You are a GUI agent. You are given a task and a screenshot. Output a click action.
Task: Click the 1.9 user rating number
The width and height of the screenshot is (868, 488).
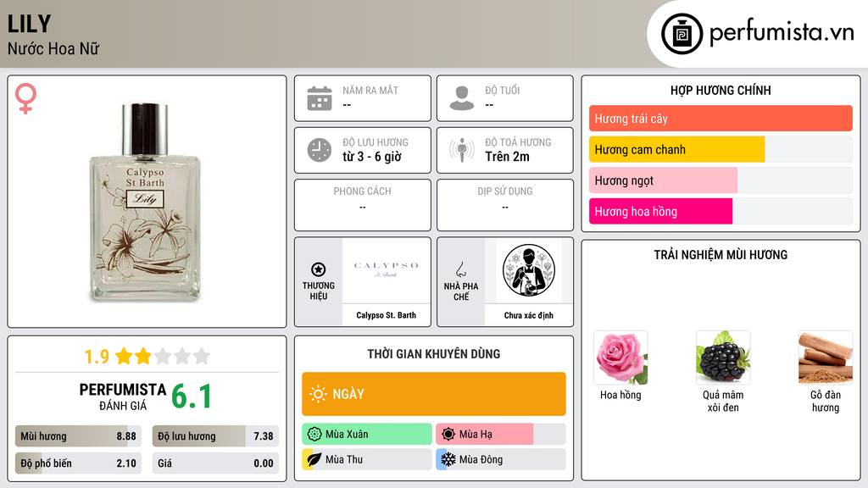tap(97, 357)
